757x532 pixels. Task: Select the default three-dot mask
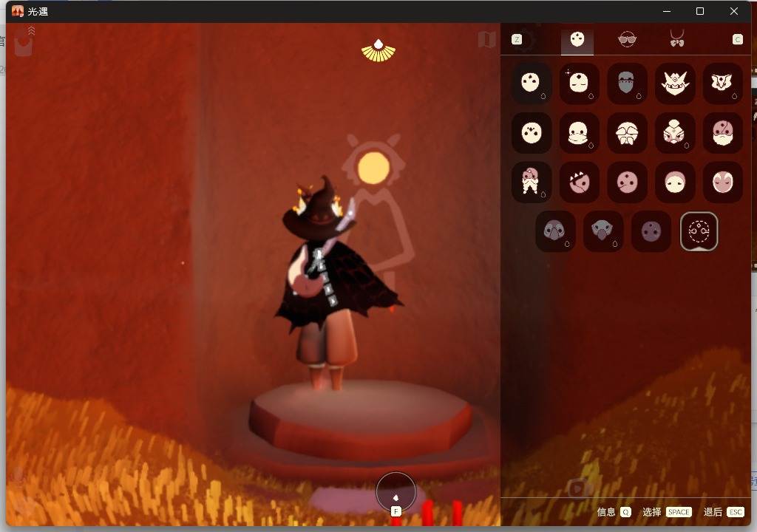531,83
